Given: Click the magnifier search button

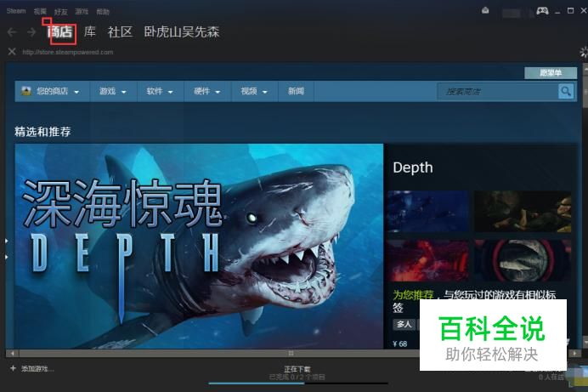Looking at the screenshot, I should 566,91.
